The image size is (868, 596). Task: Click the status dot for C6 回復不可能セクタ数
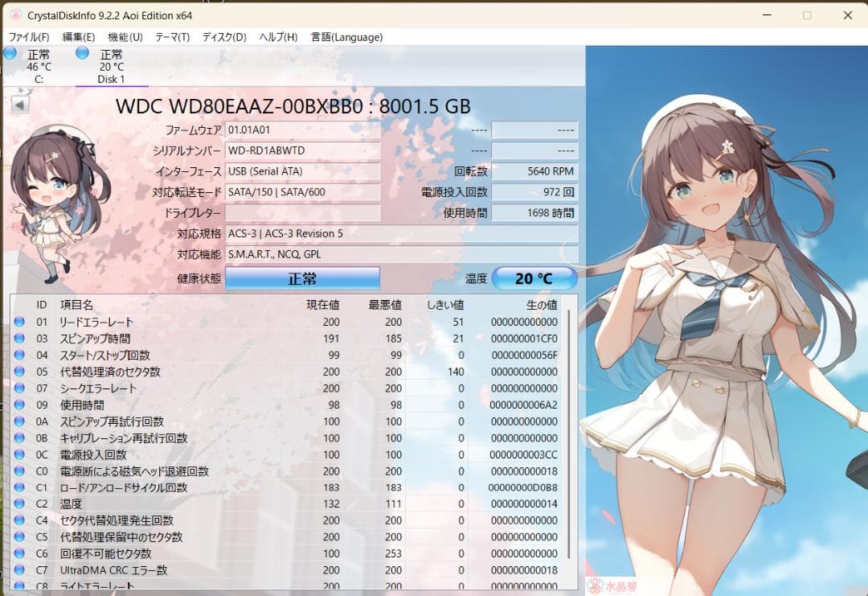(x=19, y=553)
